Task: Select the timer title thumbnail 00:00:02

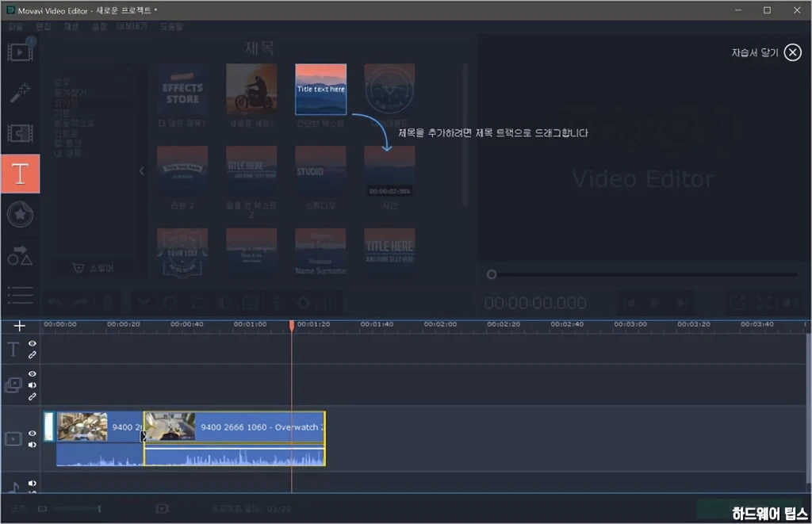Action: (x=389, y=171)
